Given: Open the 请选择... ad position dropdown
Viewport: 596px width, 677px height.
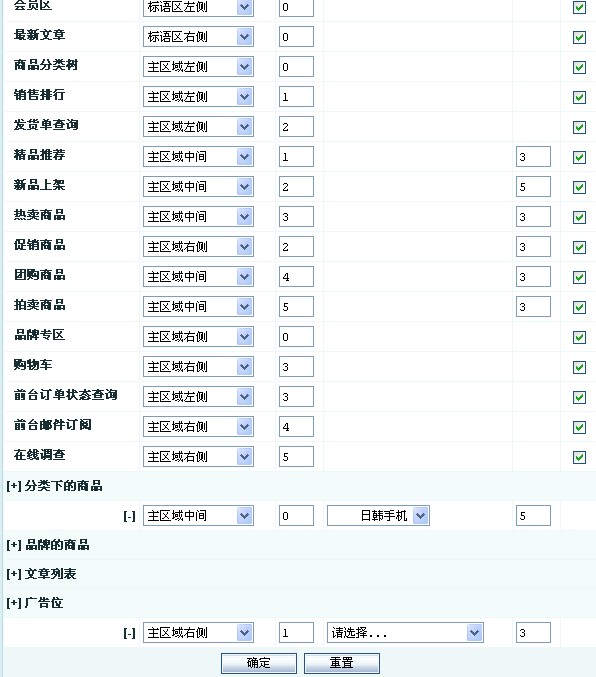Looking at the screenshot, I should click(405, 633).
